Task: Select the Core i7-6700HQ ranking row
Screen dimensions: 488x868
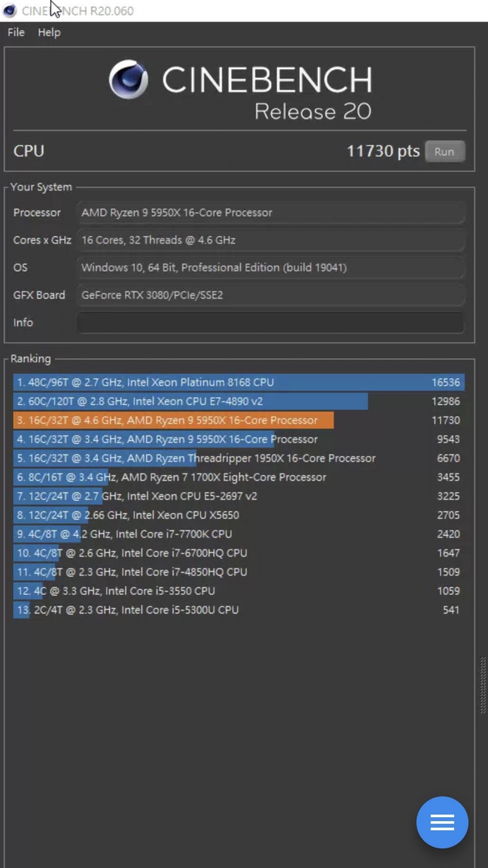Action: click(239, 553)
